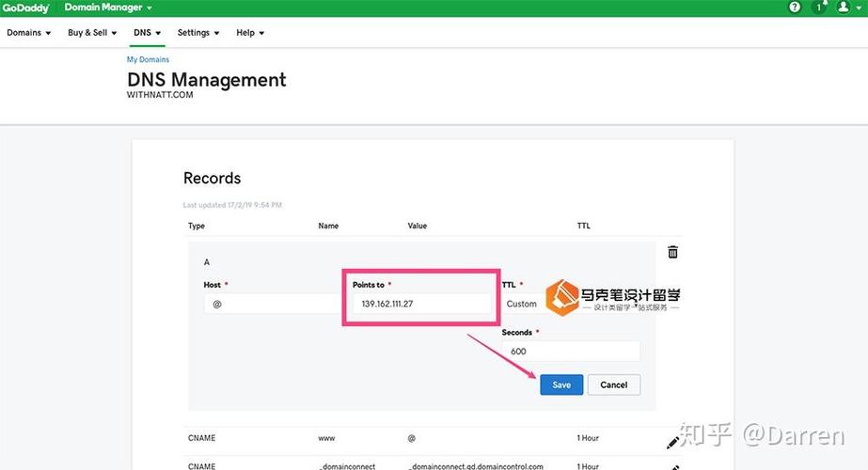Click the Seconds field showing 600
The image size is (868, 470).
coord(571,352)
